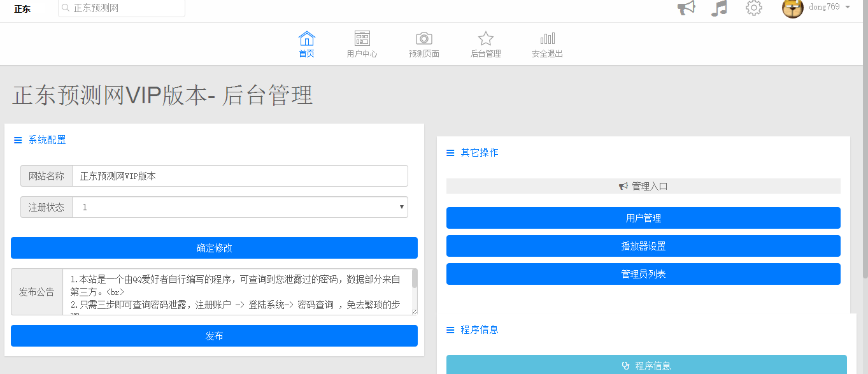Image resolution: width=868 pixels, height=374 pixels.
Task: Open the megaphone announcement icon
Action: coord(686,9)
